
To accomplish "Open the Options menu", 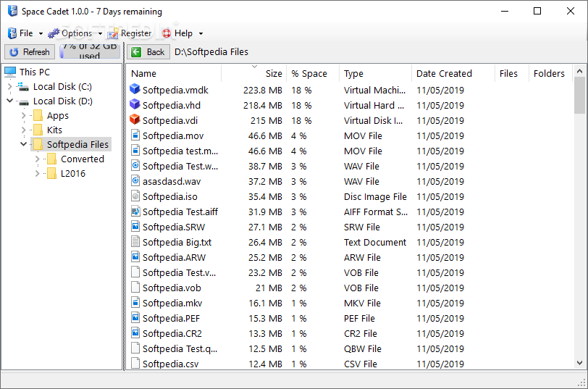I will pos(70,33).
